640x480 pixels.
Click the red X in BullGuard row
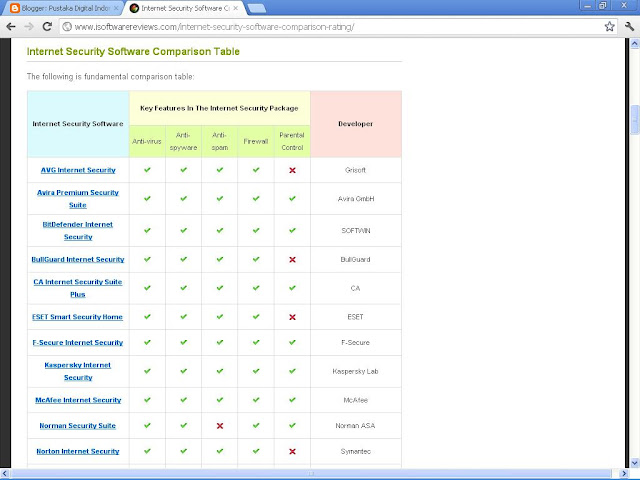tap(292, 260)
